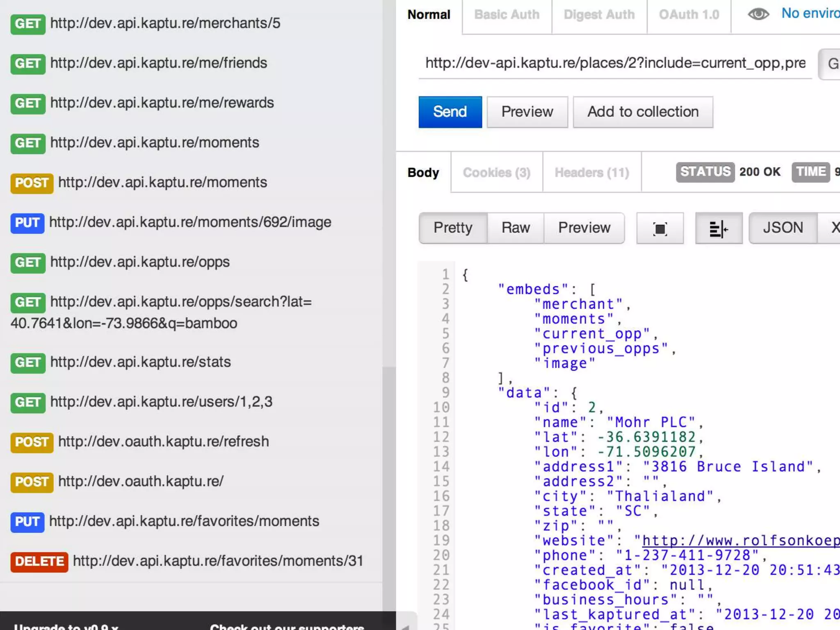Switch response view to Raw

515,228
